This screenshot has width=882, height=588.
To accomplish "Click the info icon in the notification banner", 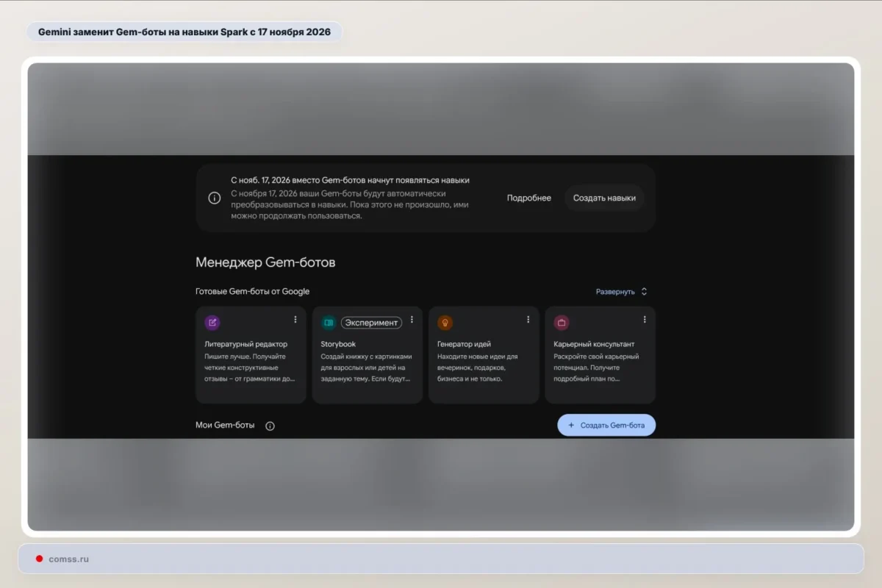I will [215, 198].
